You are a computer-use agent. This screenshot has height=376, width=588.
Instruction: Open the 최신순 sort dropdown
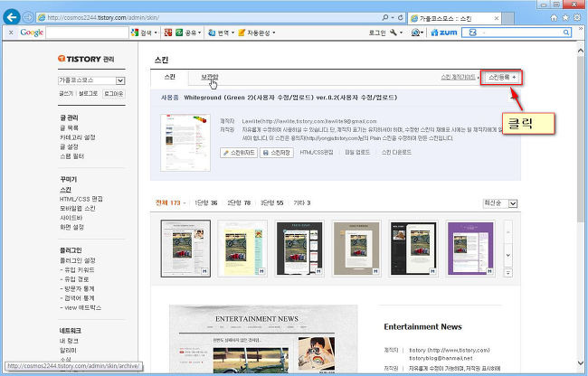pos(500,203)
